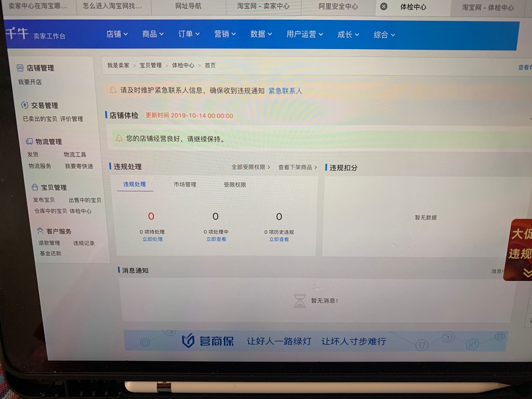Click the bell icon beside 紧急联系人 notice

point(113,90)
